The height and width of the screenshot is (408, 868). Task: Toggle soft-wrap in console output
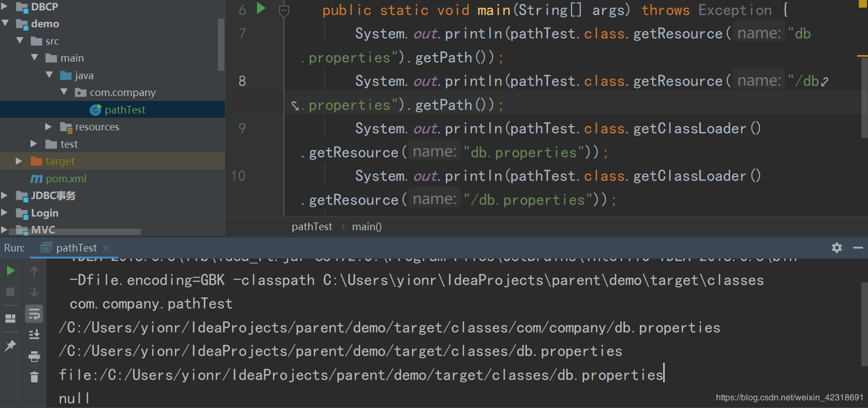click(34, 314)
